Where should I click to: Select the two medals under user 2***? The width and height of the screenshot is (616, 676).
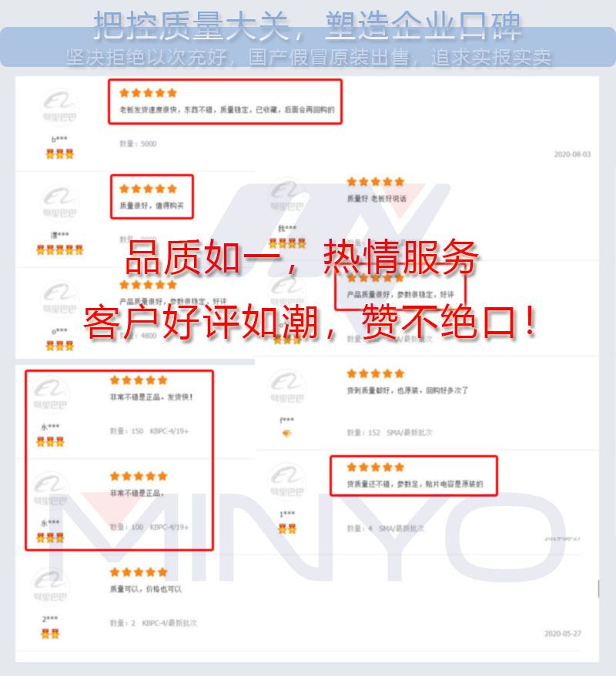pyautogui.click(x=50, y=634)
